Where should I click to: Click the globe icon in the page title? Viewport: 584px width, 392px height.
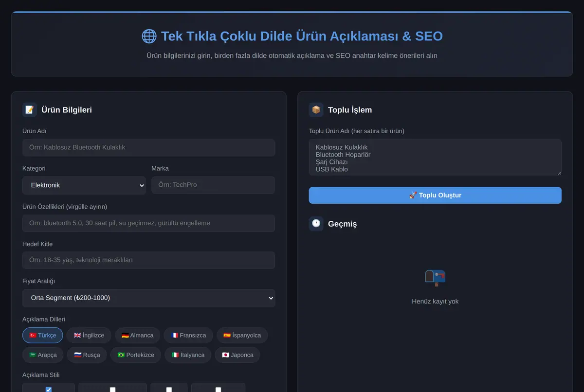click(x=149, y=36)
